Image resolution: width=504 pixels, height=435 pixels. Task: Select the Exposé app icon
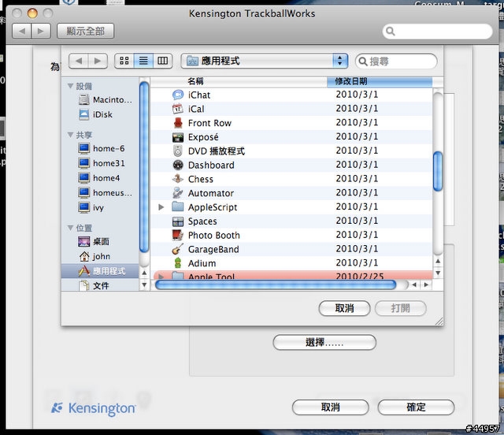(178, 137)
